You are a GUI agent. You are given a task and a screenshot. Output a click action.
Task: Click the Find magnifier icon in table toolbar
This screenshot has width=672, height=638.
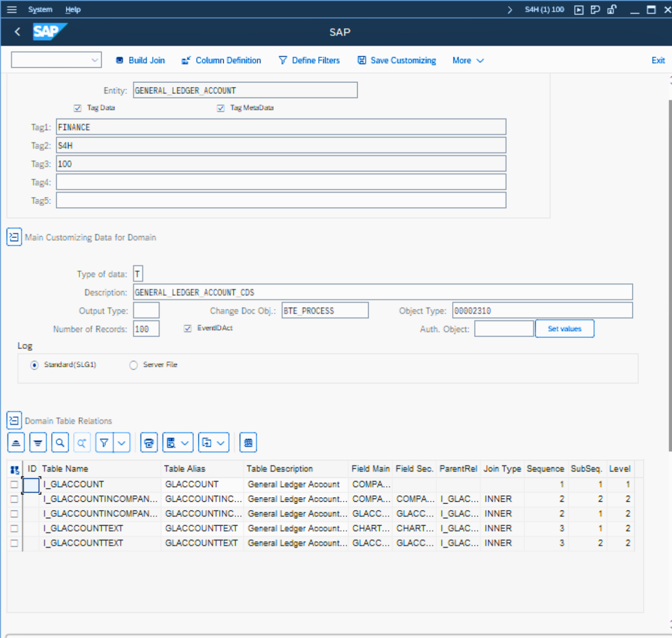60,443
